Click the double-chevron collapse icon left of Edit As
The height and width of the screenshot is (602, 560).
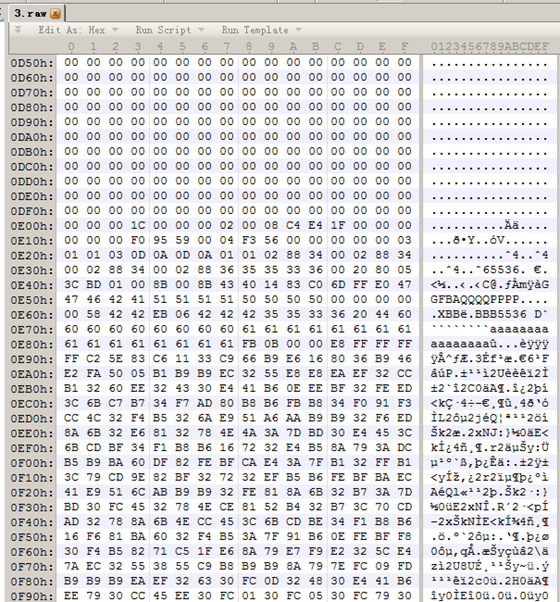(18, 30)
